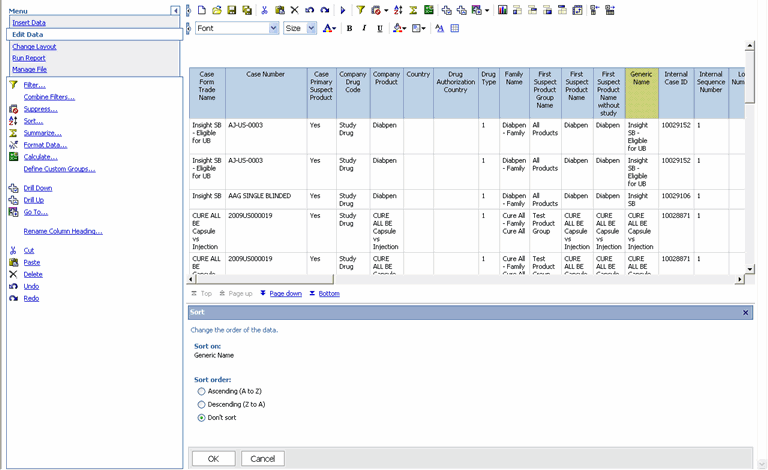Toggle Italic text formatting
This screenshot has width=768, height=470.
click(364, 29)
